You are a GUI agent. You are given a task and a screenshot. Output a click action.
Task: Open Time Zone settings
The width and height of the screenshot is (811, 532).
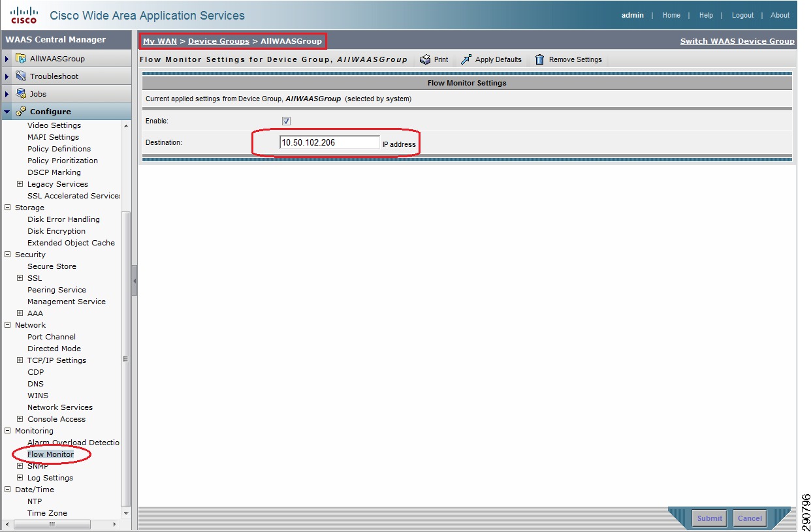pos(47,513)
